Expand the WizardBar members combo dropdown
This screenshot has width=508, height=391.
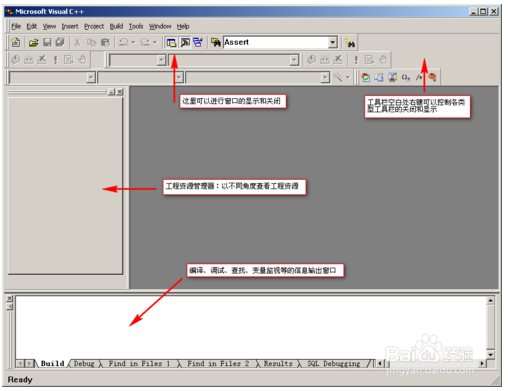point(325,77)
